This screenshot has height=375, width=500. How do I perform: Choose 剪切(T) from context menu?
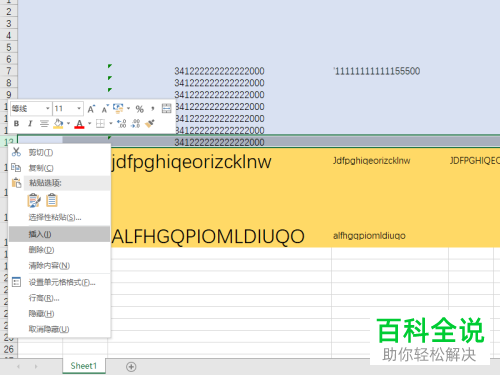coord(41,153)
